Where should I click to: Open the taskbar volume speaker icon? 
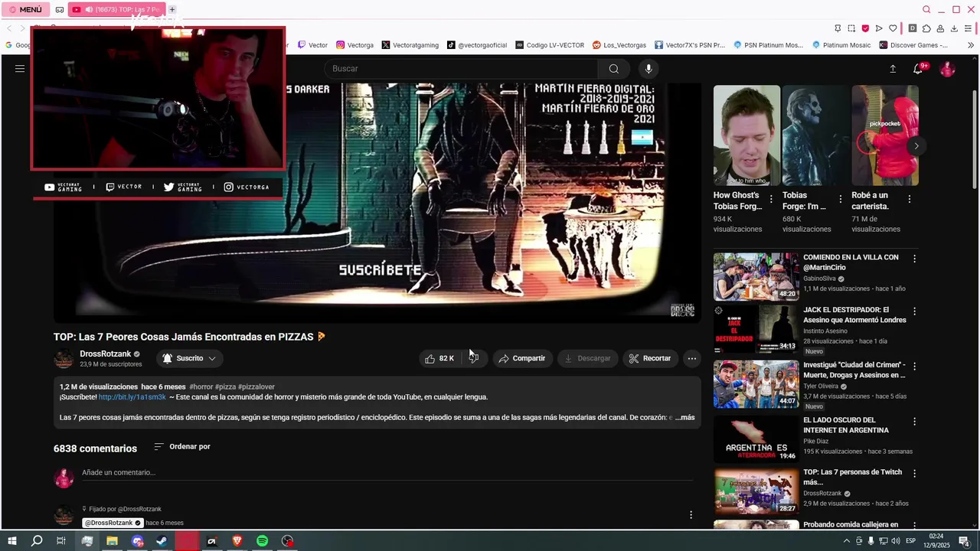tap(895, 541)
